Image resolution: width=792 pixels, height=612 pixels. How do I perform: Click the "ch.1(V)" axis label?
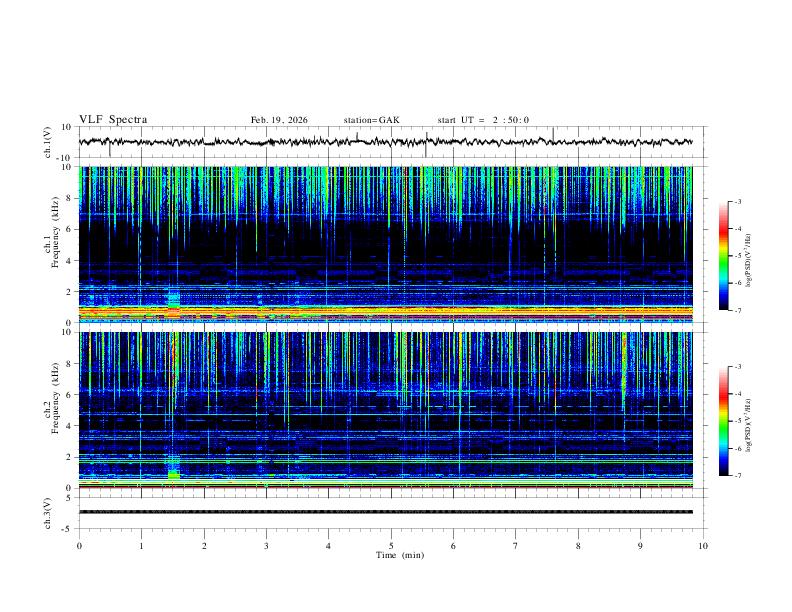pos(48,142)
